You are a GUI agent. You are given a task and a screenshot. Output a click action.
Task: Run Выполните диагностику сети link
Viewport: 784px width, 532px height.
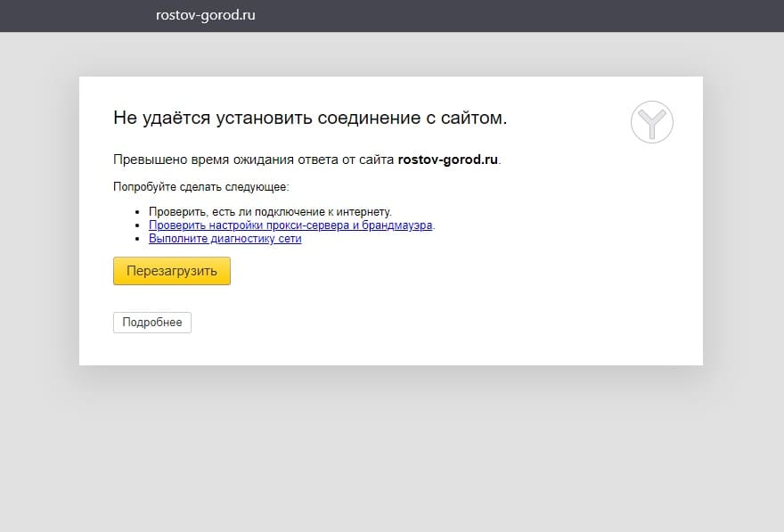pyautogui.click(x=225, y=239)
